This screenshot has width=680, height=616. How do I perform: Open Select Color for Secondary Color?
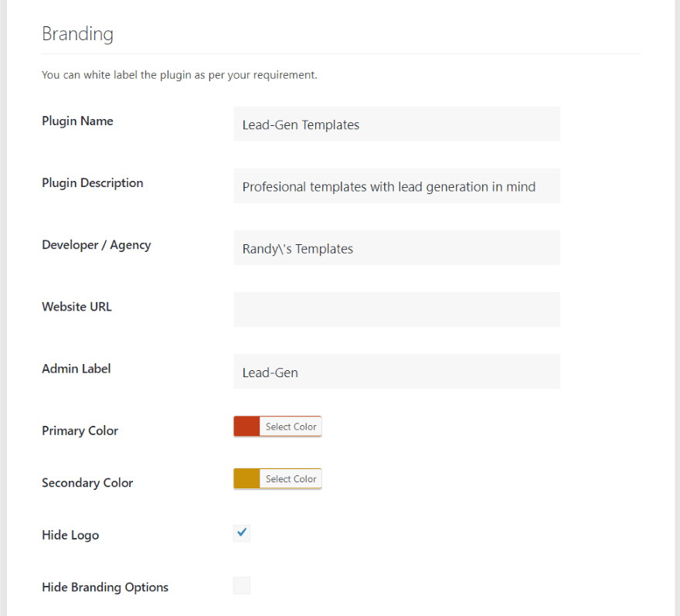click(x=291, y=478)
